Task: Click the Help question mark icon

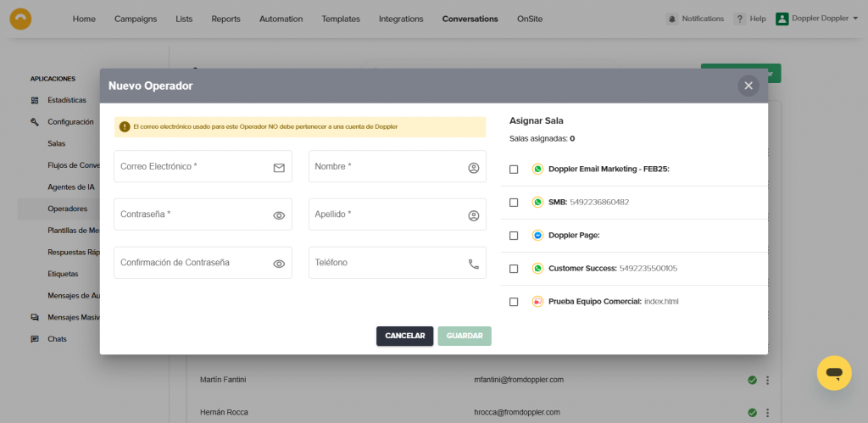Action: pyautogui.click(x=739, y=19)
